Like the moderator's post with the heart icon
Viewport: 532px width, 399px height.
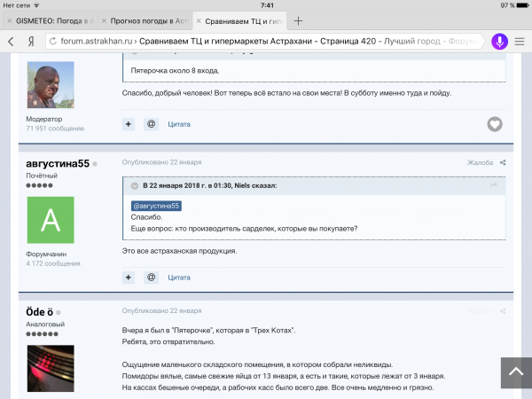tap(495, 124)
